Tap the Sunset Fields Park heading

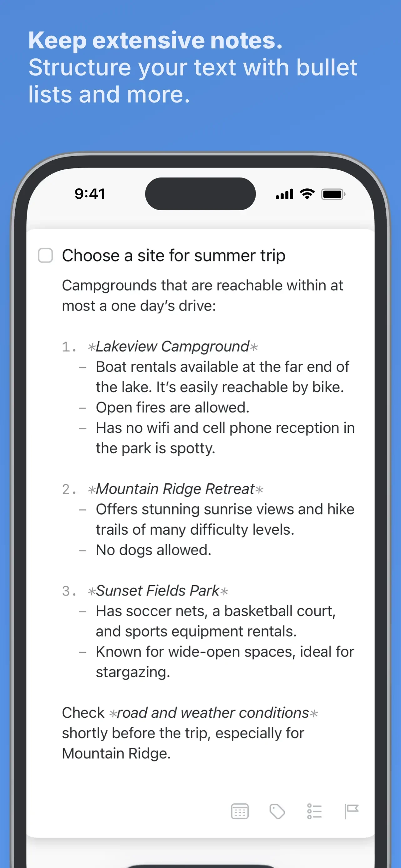pos(158,591)
